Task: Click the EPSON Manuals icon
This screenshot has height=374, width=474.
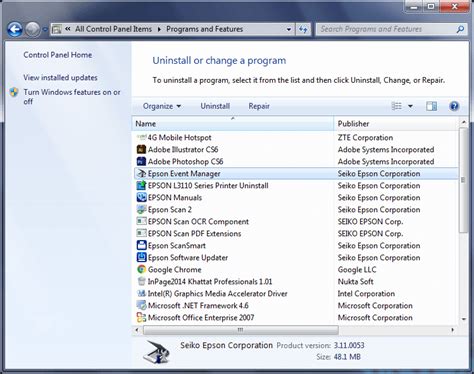Action: point(141,197)
